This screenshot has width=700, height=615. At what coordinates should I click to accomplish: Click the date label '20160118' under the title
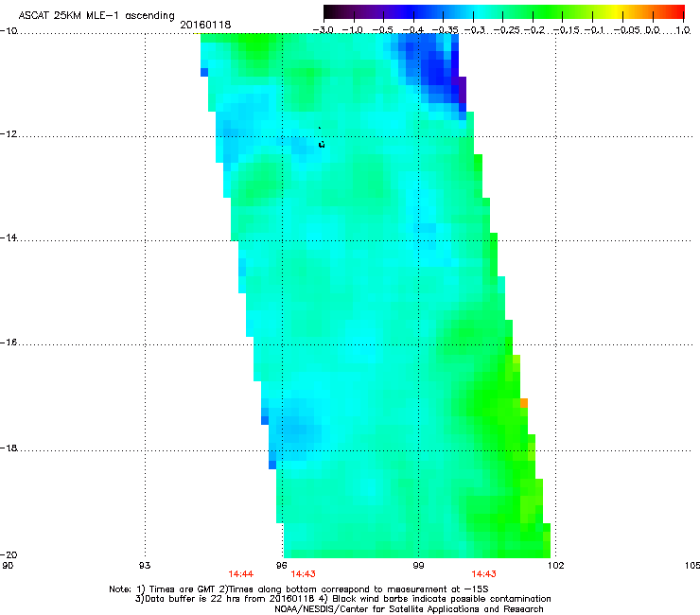tap(205, 25)
